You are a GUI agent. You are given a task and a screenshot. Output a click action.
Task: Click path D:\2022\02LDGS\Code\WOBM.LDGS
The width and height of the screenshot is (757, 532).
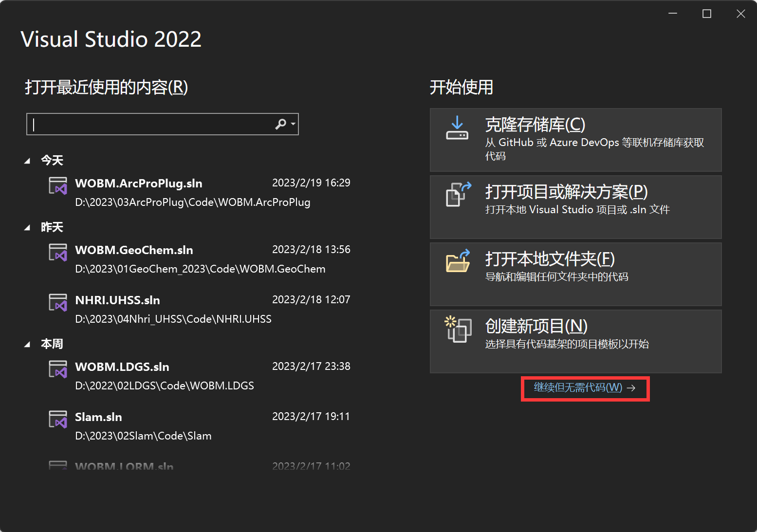coord(165,385)
